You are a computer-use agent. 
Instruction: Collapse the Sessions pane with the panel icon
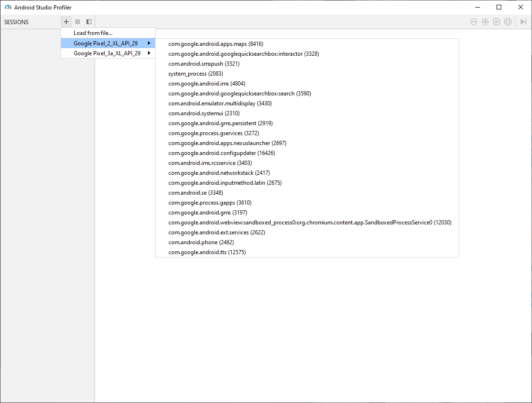(89, 22)
